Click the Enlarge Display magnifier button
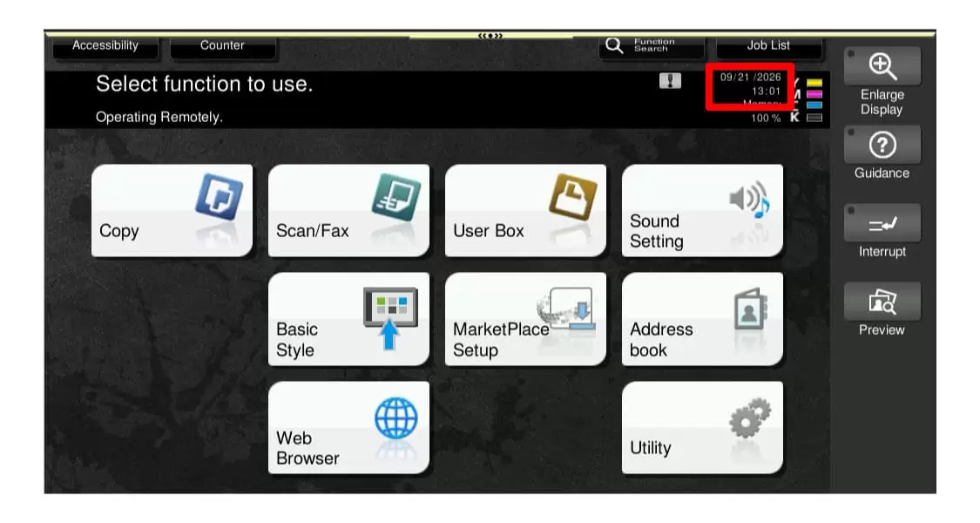The image size is (980, 523). [x=882, y=66]
